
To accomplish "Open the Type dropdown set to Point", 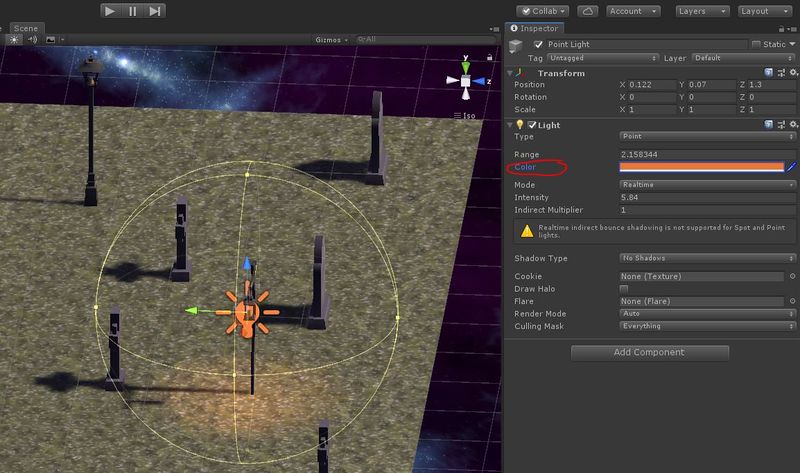I will 707,136.
